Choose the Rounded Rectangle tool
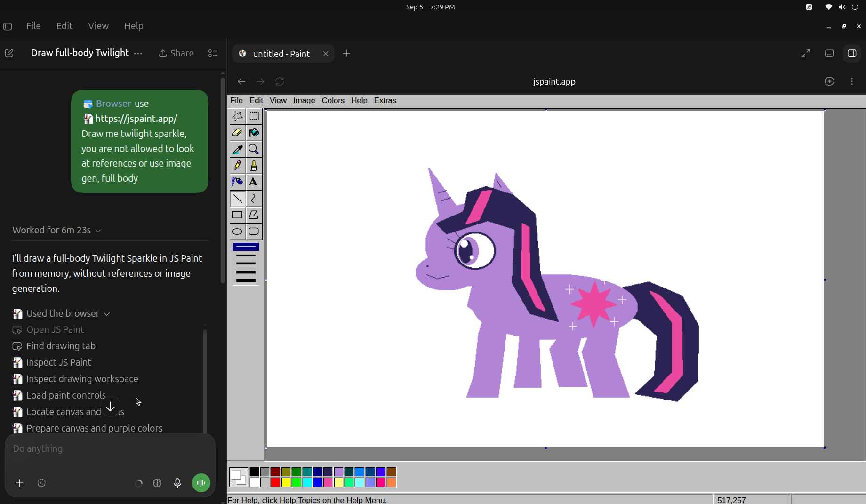This screenshot has width=866, height=504. [254, 232]
